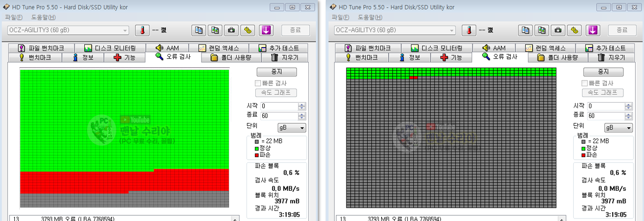644x221 pixels.
Task: Click the thermometer icon in right window
Action: click(469, 30)
